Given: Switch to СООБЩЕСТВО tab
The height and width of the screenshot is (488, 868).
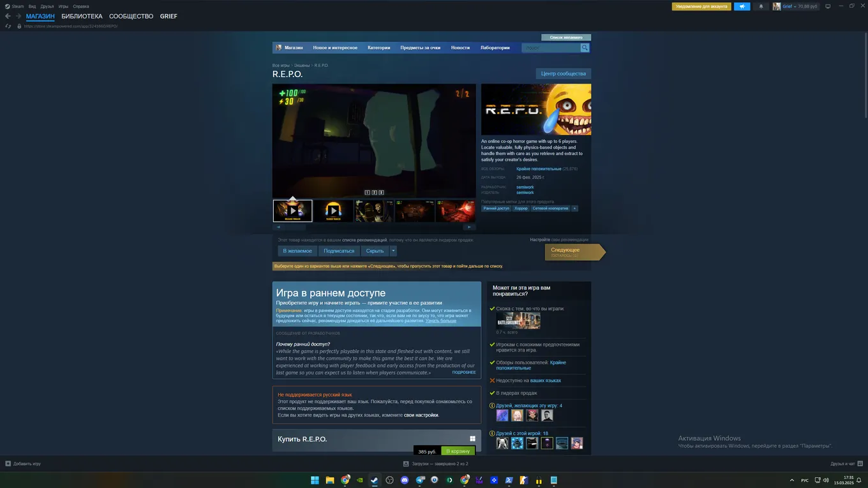Looking at the screenshot, I should pyautogui.click(x=131, y=16).
